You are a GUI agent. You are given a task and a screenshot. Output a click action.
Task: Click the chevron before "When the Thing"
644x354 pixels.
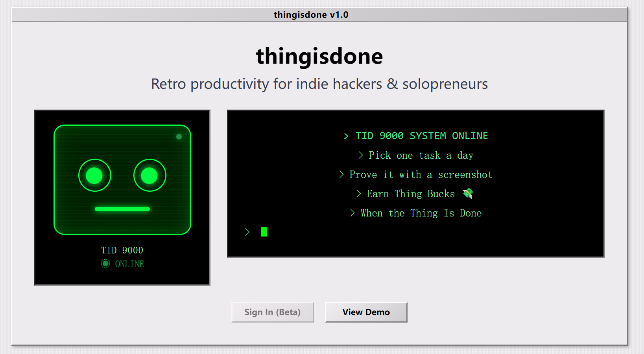[352, 213]
